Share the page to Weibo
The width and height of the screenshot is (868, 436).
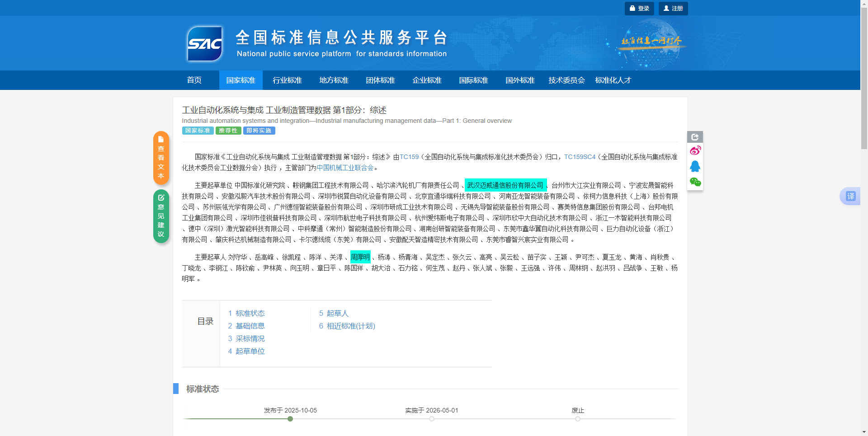(695, 150)
